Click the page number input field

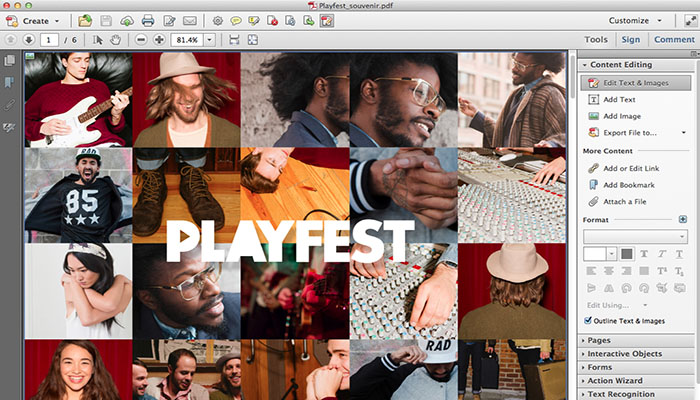[x=49, y=40]
